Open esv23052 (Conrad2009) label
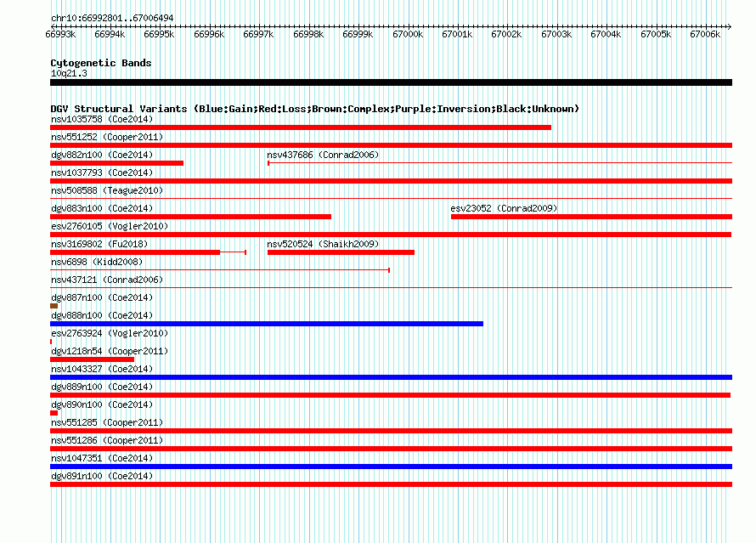The image size is (756, 543). [x=504, y=208]
